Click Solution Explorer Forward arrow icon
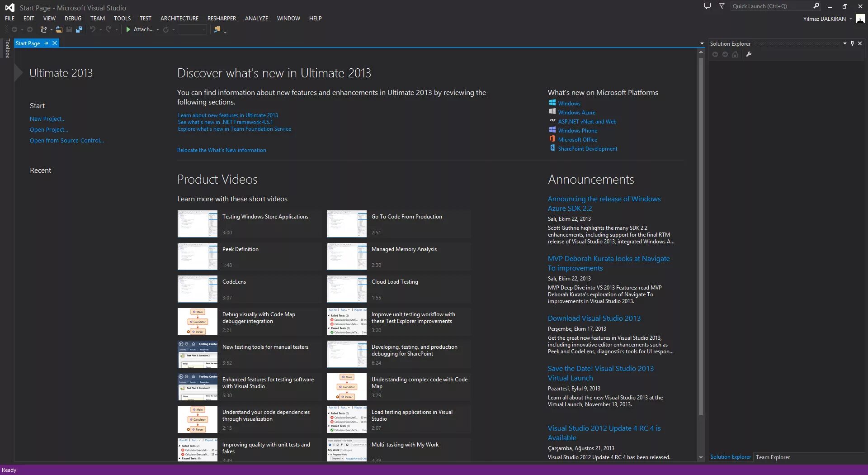Viewport: 868px width, 475px height. pyautogui.click(x=725, y=54)
